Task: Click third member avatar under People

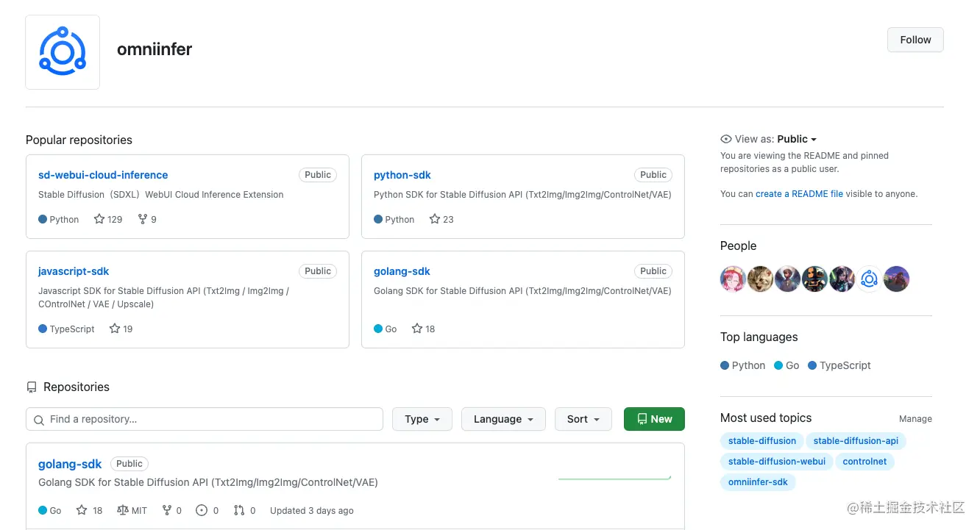Action: click(788, 279)
